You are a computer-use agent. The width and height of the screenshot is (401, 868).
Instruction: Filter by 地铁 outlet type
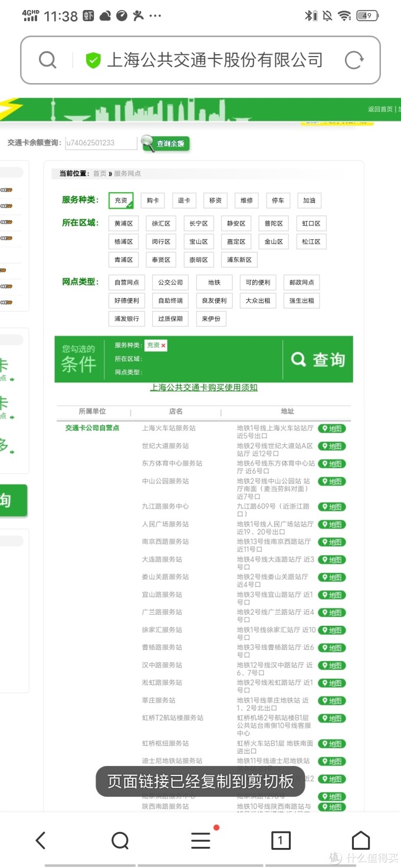pos(214,282)
